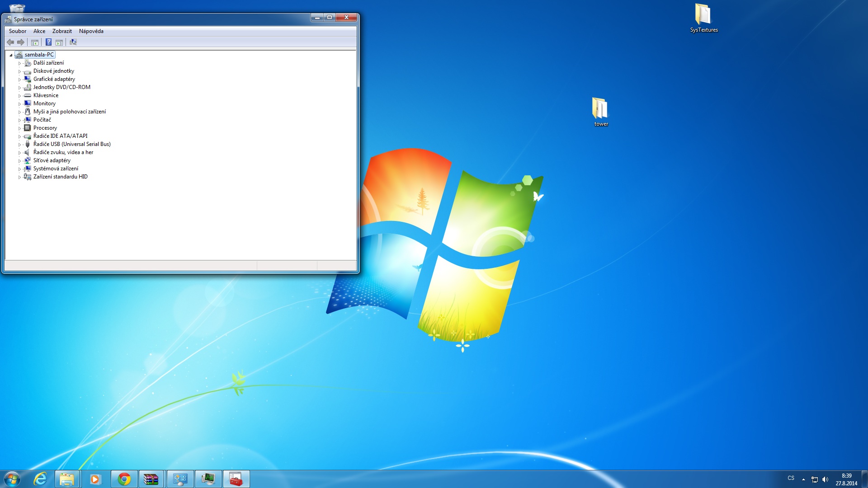Viewport: 868px width, 488px height.
Task: Click the Back arrow toolbar icon
Action: pyautogui.click(x=10, y=42)
